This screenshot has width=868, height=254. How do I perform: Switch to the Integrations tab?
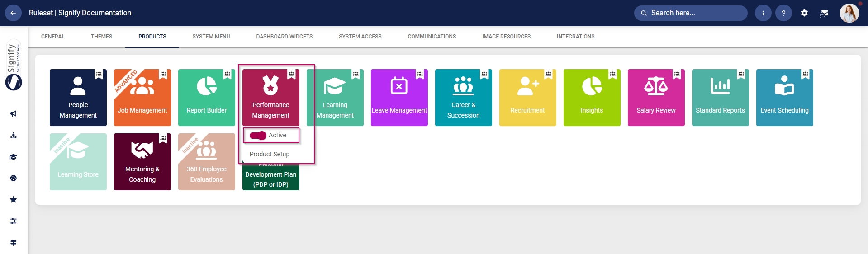coord(576,37)
